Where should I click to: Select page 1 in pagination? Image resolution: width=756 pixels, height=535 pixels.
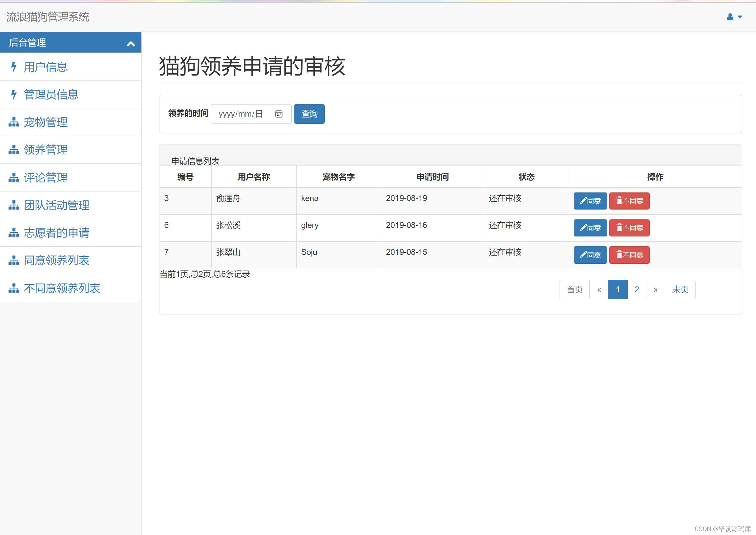pyautogui.click(x=618, y=290)
